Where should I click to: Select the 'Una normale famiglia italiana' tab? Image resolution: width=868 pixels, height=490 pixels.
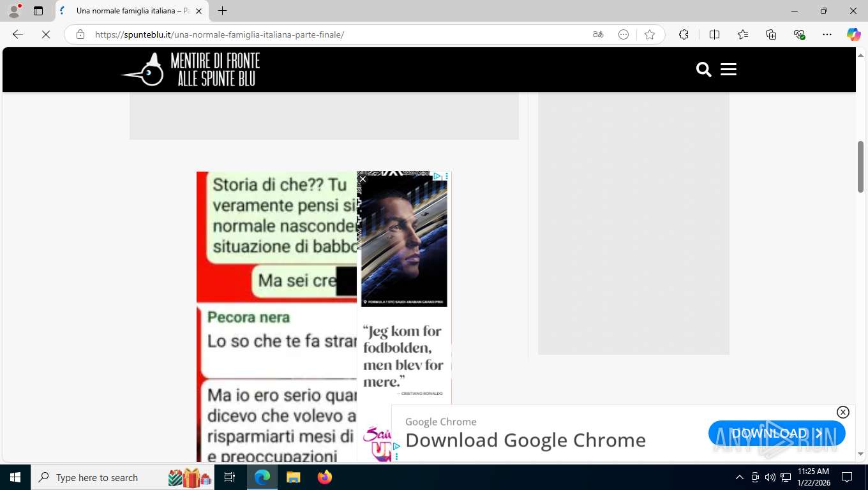point(132,11)
